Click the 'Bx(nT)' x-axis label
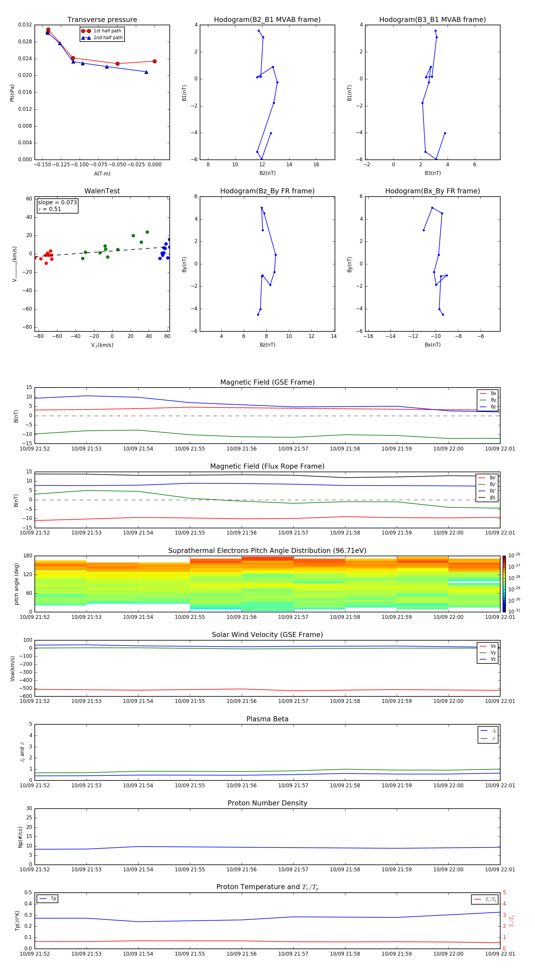 pyautogui.click(x=432, y=345)
